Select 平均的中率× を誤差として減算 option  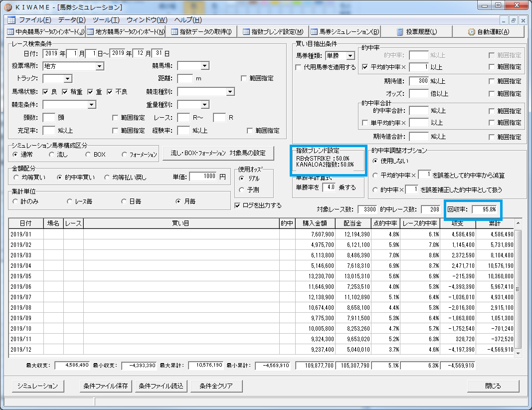(x=375, y=176)
